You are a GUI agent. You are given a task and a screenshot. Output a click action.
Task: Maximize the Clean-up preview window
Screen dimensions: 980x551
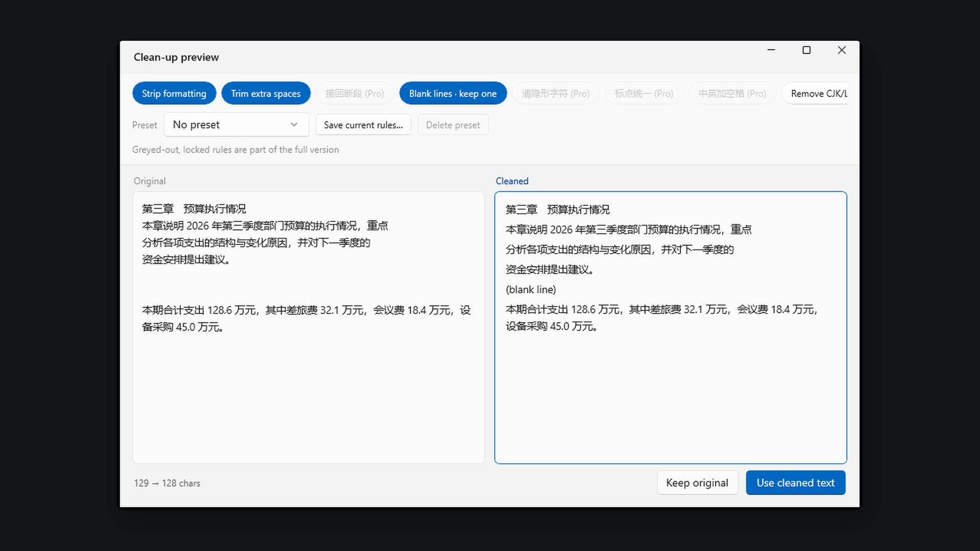[806, 50]
